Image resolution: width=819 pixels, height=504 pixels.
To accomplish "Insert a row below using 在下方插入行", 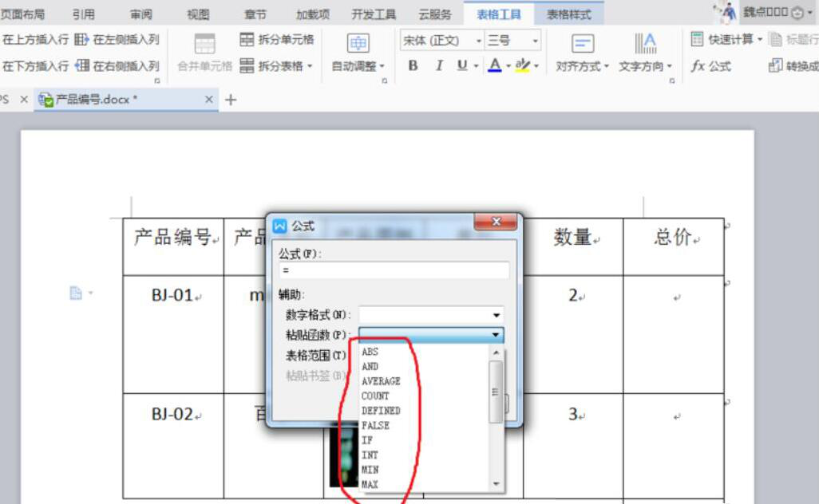I will tap(35, 66).
